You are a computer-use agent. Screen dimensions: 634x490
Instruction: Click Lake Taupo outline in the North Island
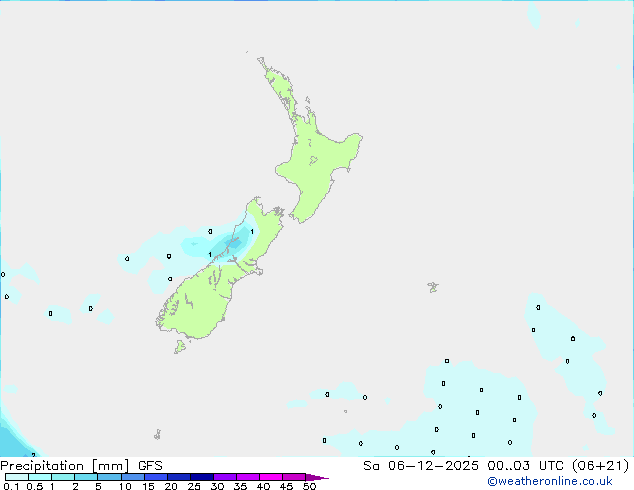[x=313, y=161]
